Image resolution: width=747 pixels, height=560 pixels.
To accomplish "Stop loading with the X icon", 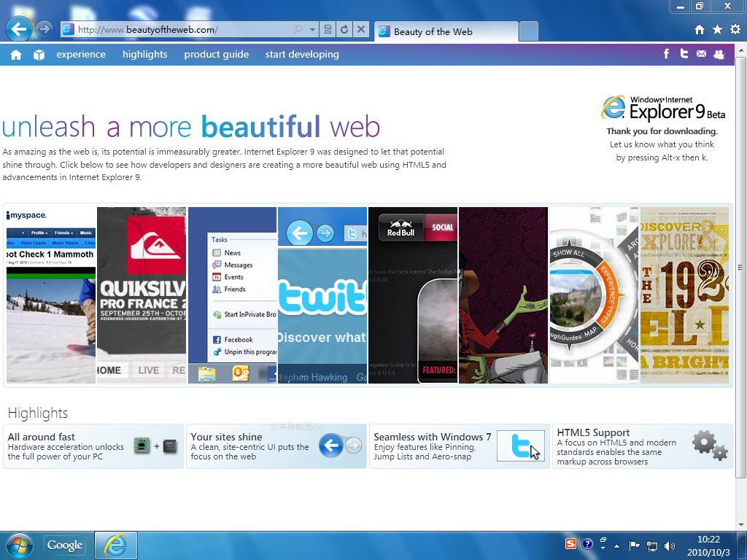I will click(361, 29).
